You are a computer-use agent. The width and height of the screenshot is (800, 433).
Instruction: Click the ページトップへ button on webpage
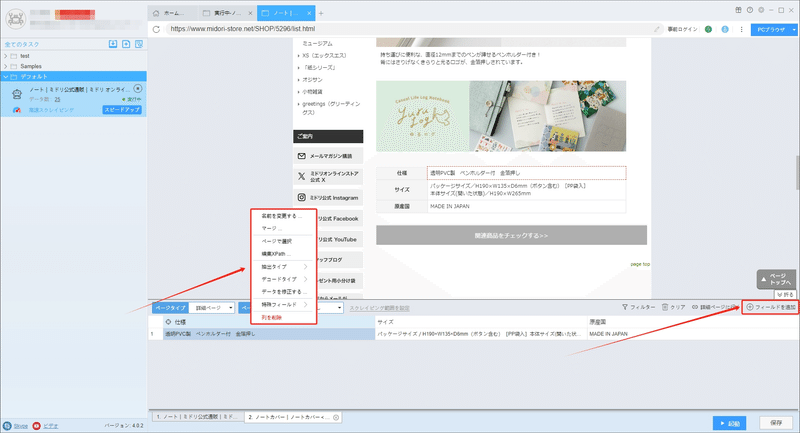pos(776,279)
